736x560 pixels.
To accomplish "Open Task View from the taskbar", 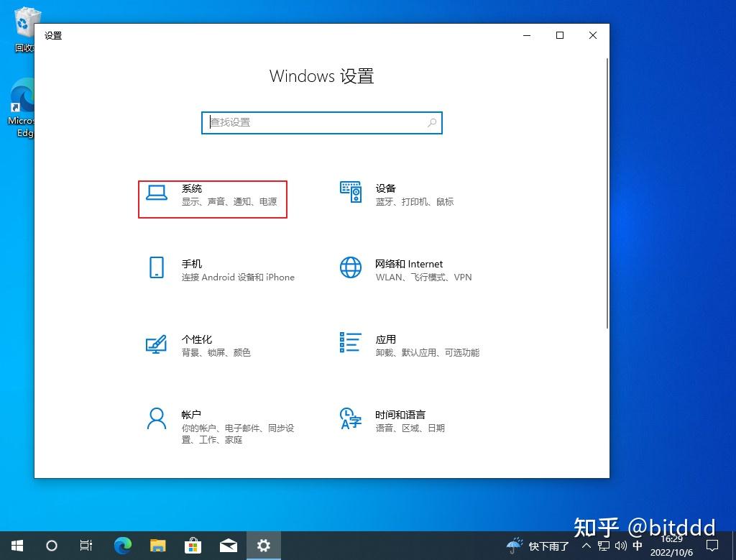I will (x=86, y=546).
